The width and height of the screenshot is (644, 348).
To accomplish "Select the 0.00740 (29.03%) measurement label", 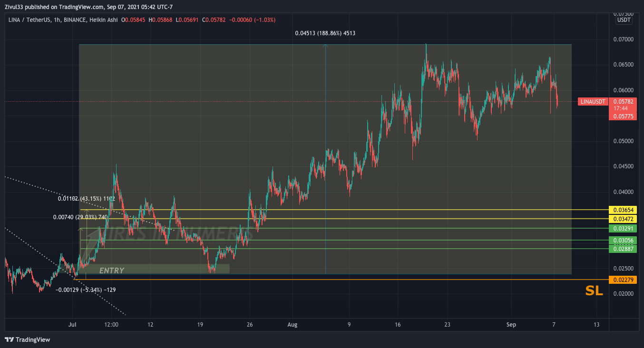I will tap(80, 217).
